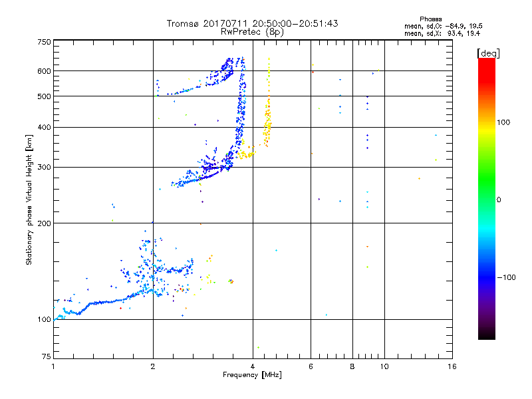The height and width of the screenshot is (399, 532).
Task: Click the y-axis '75' tick label
Action: tap(47, 356)
